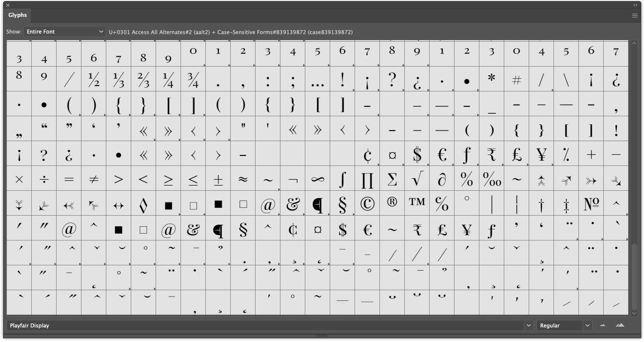Select the greater-than or equal ≥ glyph

pyautogui.click(x=168, y=179)
